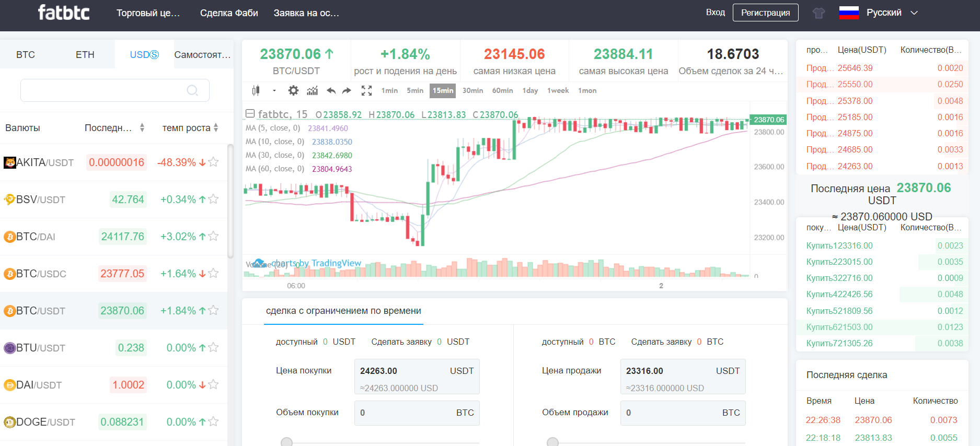Screen dimensions: 980x446
Task: Favorite AKITA/USDT with star
Action: coord(213,162)
